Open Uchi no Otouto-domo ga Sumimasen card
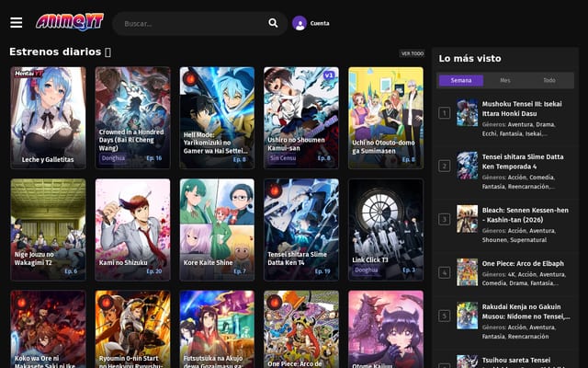This screenshot has height=368, width=588. coord(386,118)
